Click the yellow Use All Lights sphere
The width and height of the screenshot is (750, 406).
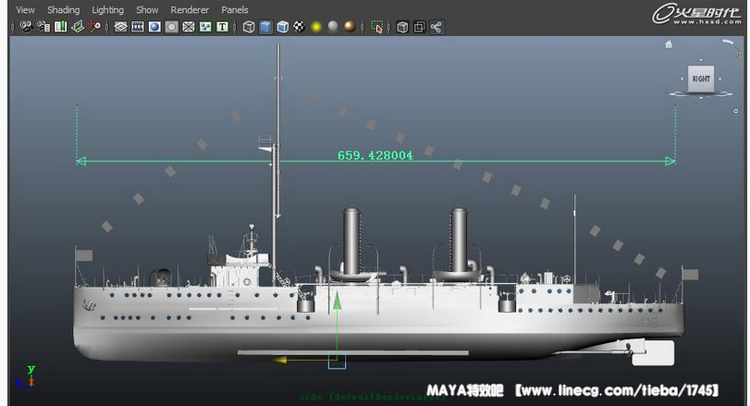pos(316,27)
